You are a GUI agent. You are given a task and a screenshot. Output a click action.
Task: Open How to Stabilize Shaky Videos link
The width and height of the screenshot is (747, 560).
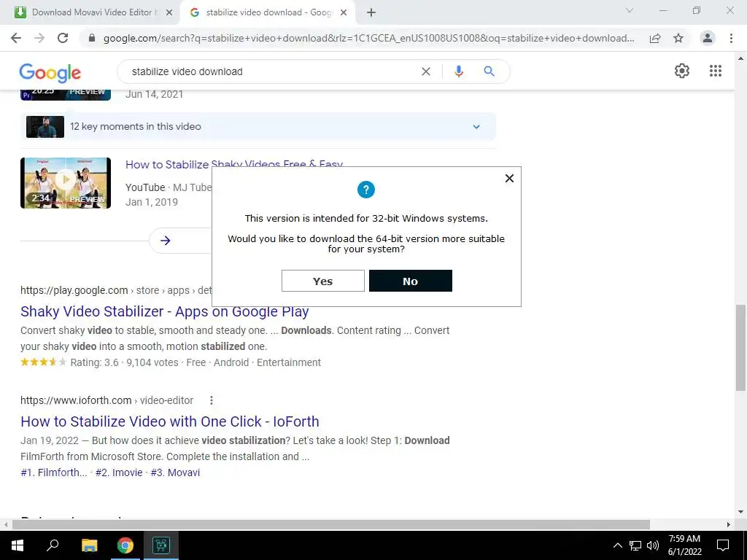[x=234, y=165]
